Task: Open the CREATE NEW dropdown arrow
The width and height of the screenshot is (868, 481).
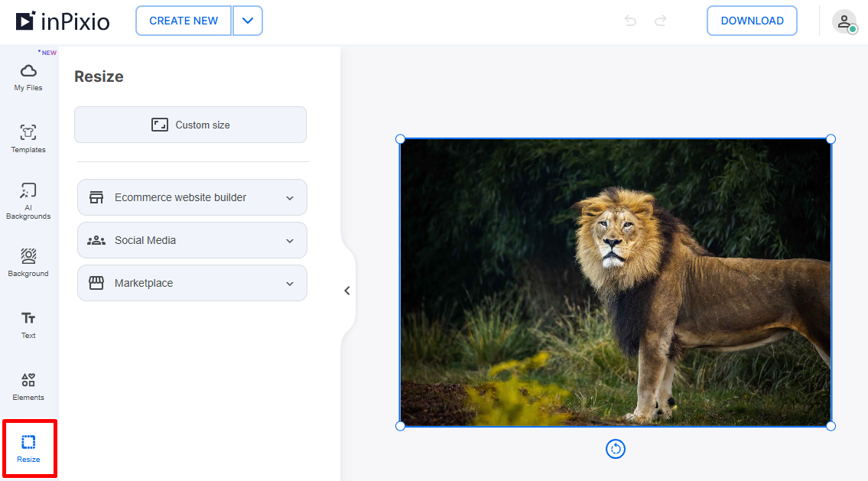Action: pos(248,21)
